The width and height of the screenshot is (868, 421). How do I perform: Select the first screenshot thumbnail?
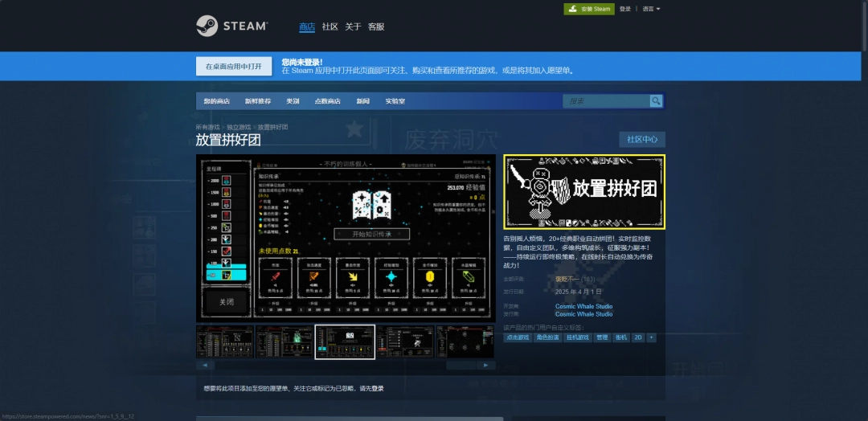click(x=224, y=341)
